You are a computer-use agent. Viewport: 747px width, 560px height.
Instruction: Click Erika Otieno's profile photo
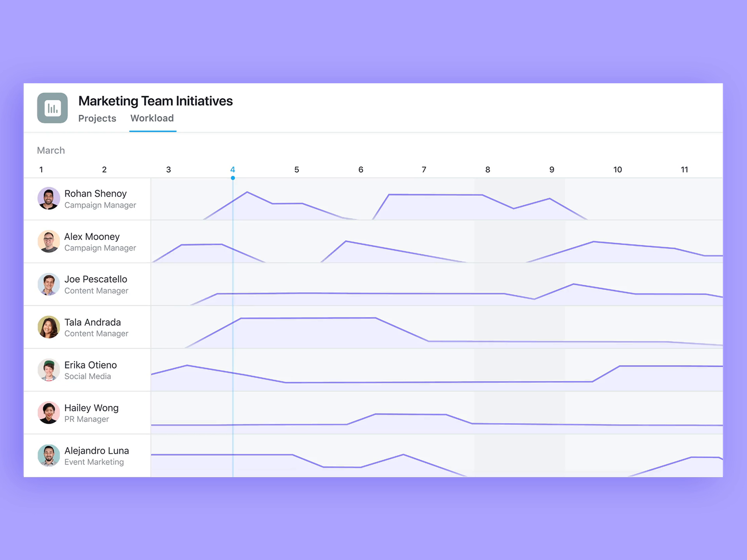49,370
